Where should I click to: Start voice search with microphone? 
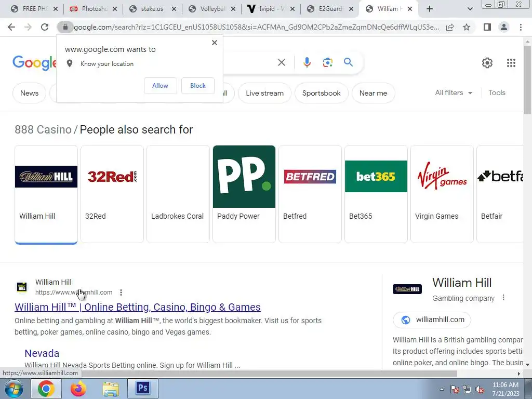click(307, 62)
